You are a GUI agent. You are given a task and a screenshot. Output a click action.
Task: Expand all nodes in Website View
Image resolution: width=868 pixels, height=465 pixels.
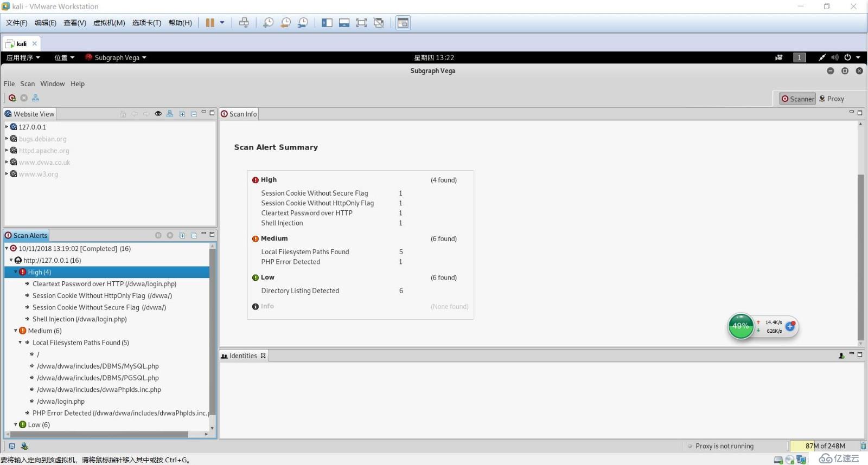(182, 114)
